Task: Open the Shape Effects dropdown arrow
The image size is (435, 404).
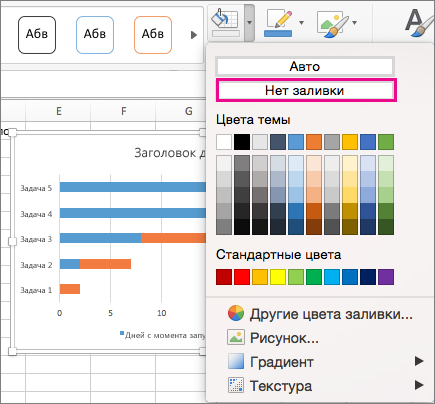Action: (x=354, y=23)
